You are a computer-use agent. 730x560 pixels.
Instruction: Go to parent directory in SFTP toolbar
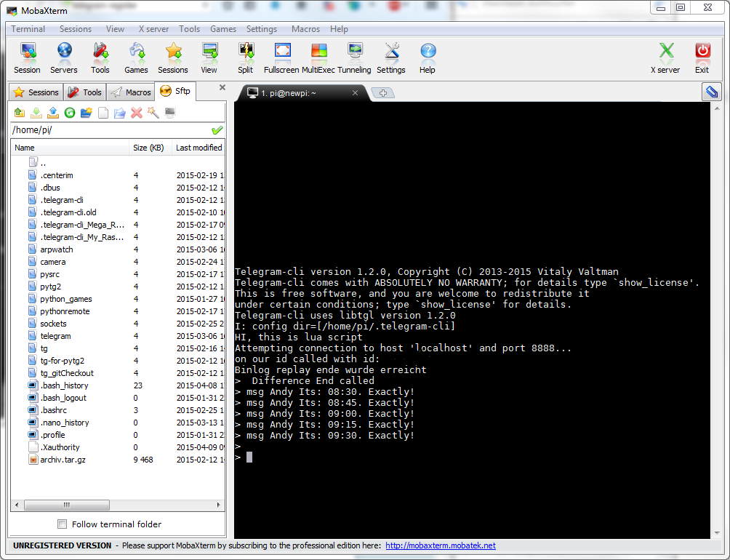(x=20, y=113)
